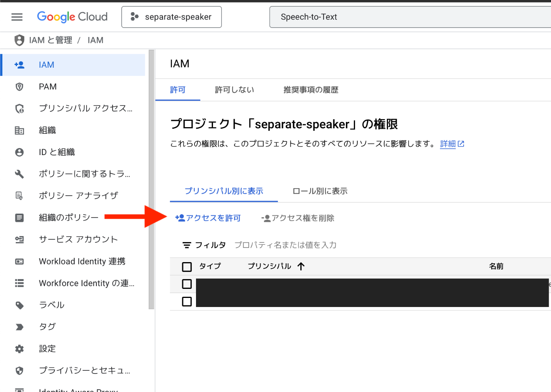Click the タイプ column header
Viewport: 551px width, 392px height.
point(210,266)
